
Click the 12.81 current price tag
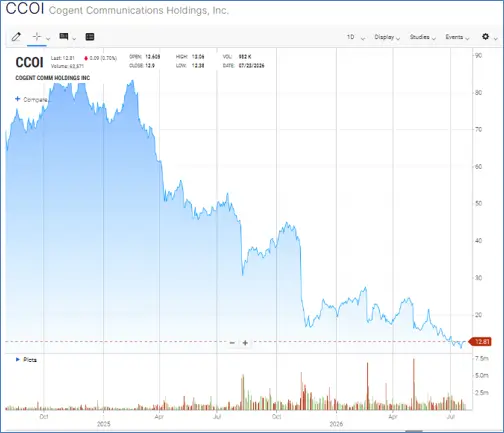point(480,342)
